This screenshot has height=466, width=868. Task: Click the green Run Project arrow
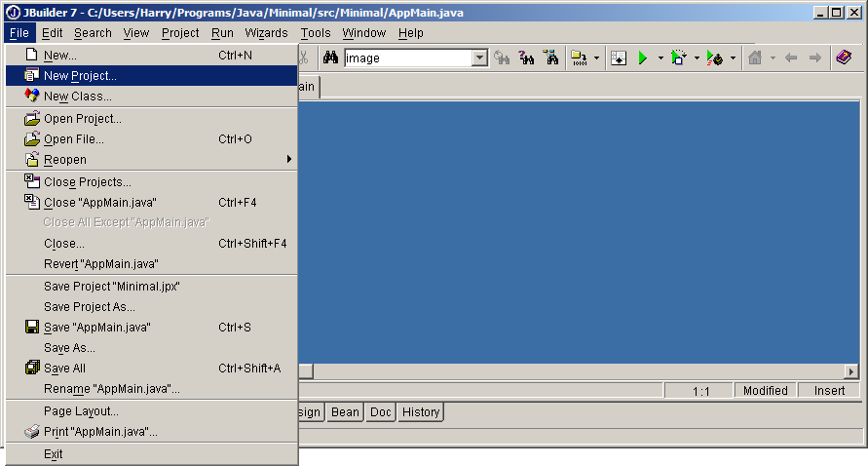[x=643, y=58]
